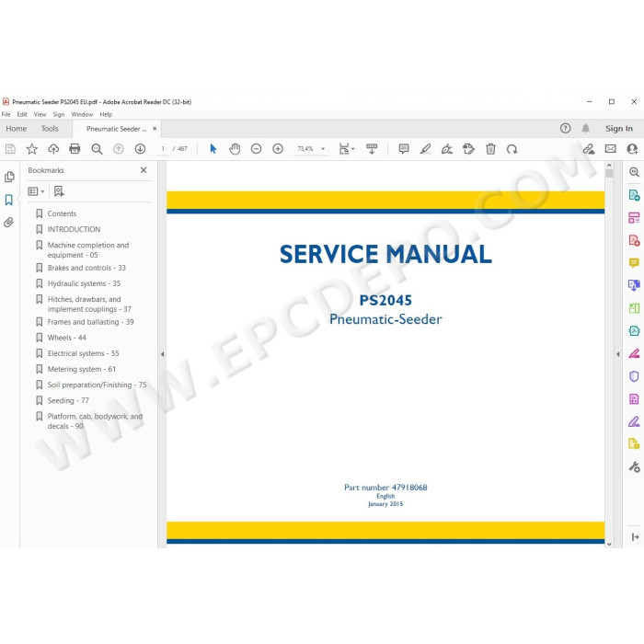
Task: Open the find text magnifier tool
Action: point(97,149)
